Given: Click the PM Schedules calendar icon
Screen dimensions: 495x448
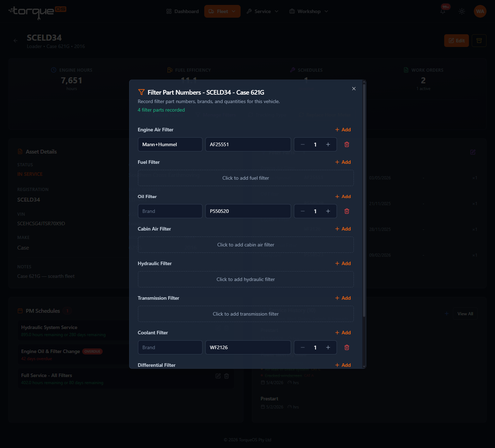Looking at the screenshot, I should coord(20,311).
